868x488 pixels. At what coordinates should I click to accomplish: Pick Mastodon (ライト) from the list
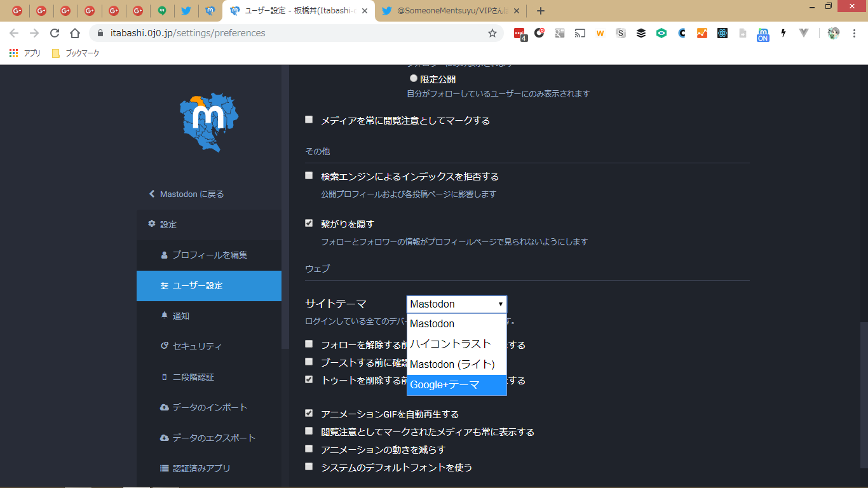tap(456, 364)
